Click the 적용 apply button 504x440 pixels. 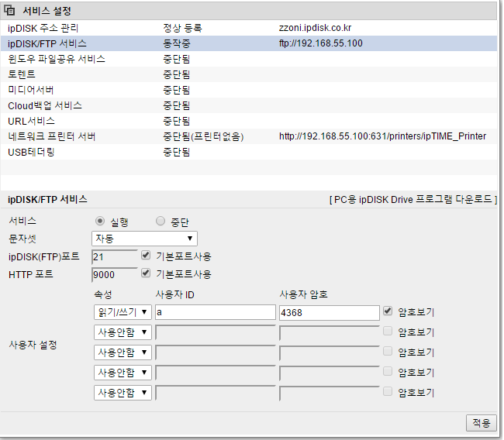[x=482, y=423]
